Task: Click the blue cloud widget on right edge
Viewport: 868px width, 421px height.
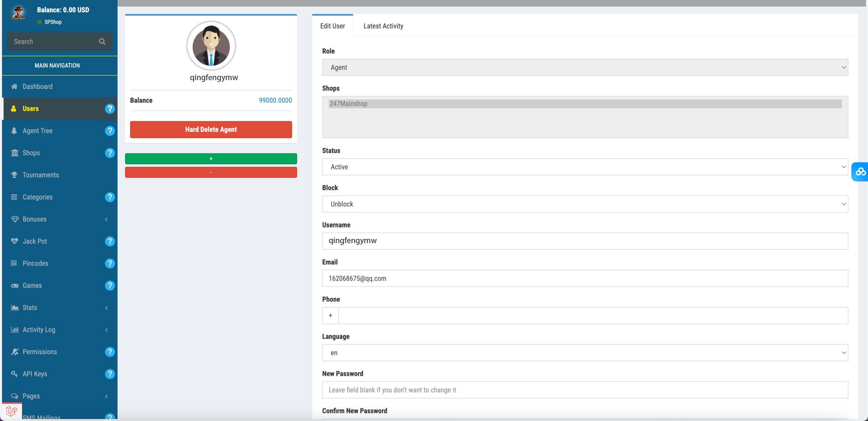Action: point(860,172)
